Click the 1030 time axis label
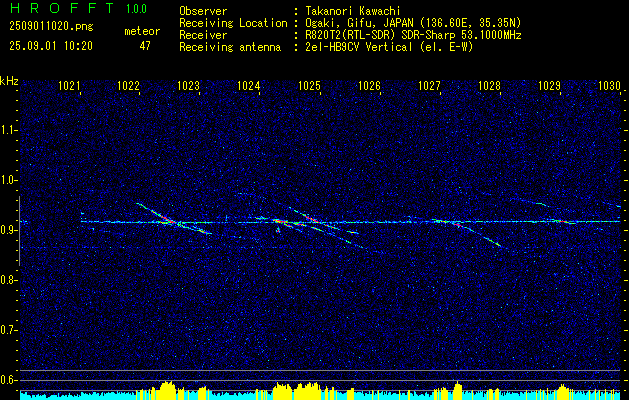The image size is (629, 400). point(609,85)
